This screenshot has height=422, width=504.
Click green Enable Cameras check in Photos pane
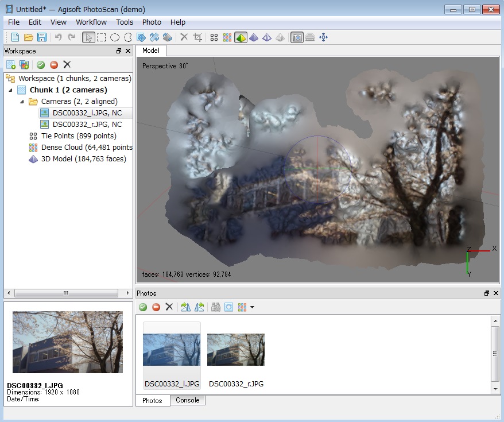143,307
